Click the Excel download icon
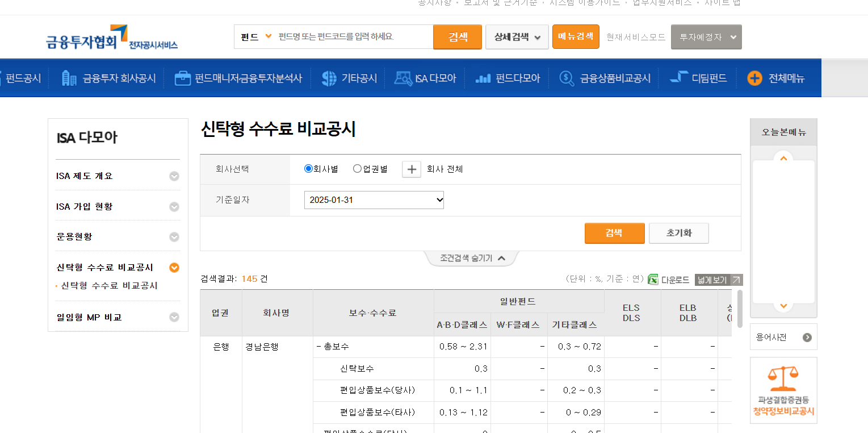Screen dimensions: 868x433 pyautogui.click(x=653, y=280)
